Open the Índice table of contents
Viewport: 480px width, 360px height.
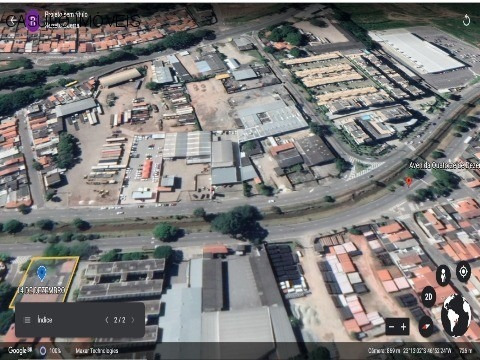45,320
